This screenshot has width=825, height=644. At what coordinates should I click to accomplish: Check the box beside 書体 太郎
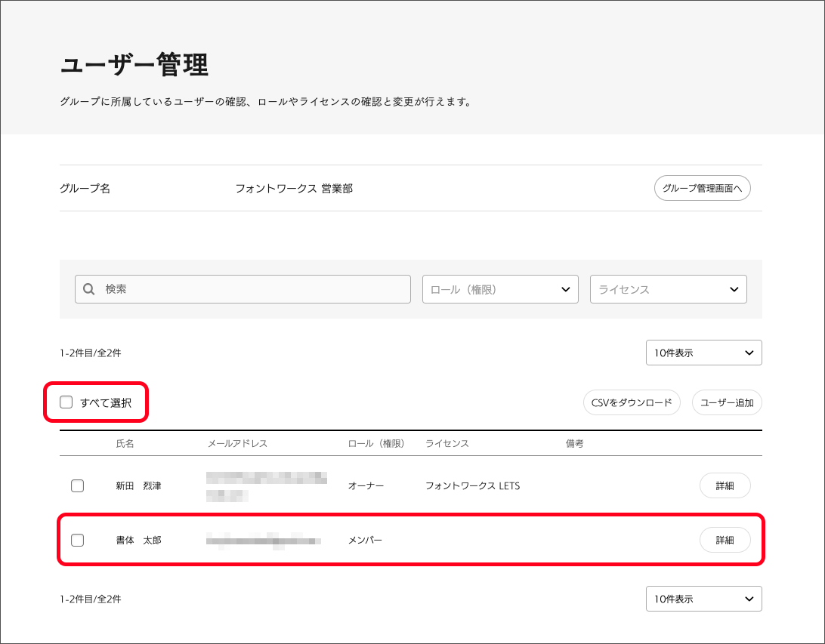pos(77,541)
